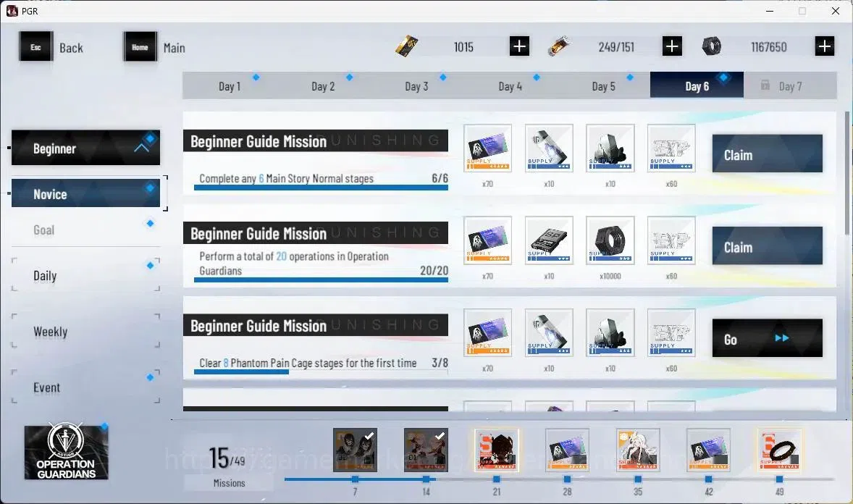The width and height of the screenshot is (853, 504).
Task: Open the 49-mission milestone ring reward
Action: coord(779,450)
